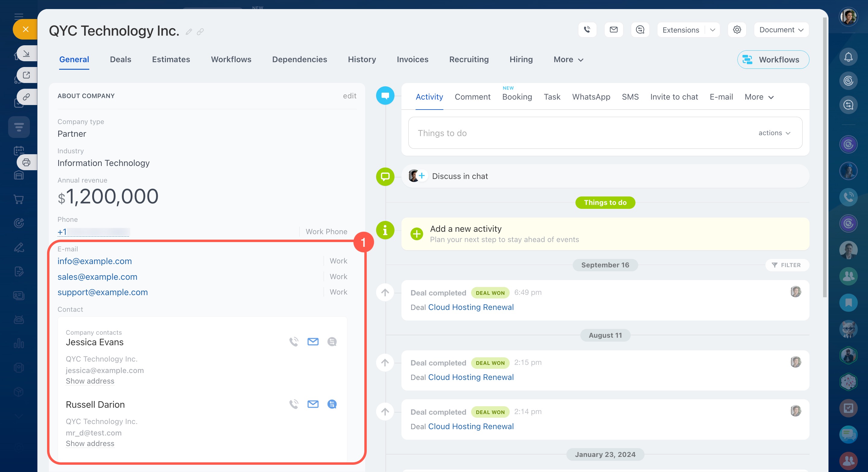Viewport: 868px width, 472px height.
Task: Click the printer icon on left edge
Action: (x=26, y=162)
